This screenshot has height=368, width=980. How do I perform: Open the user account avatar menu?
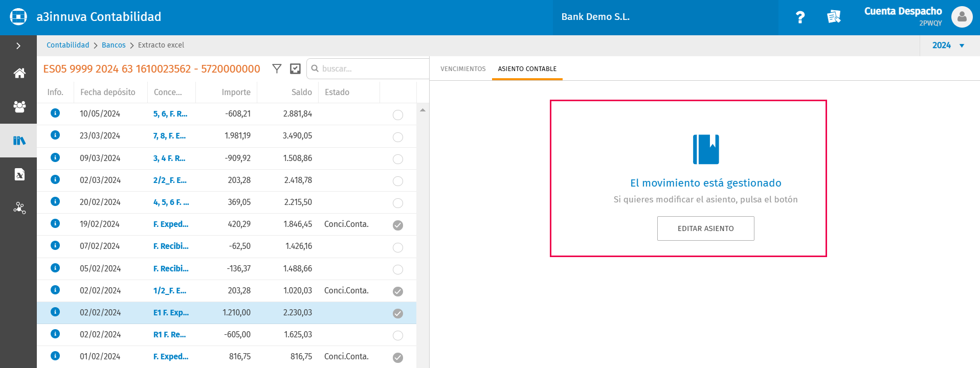[962, 17]
